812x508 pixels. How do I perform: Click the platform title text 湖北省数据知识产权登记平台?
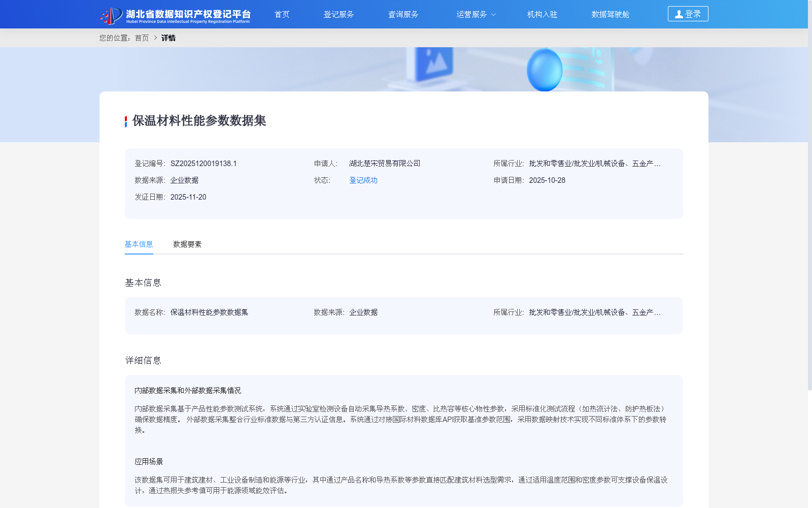point(188,14)
